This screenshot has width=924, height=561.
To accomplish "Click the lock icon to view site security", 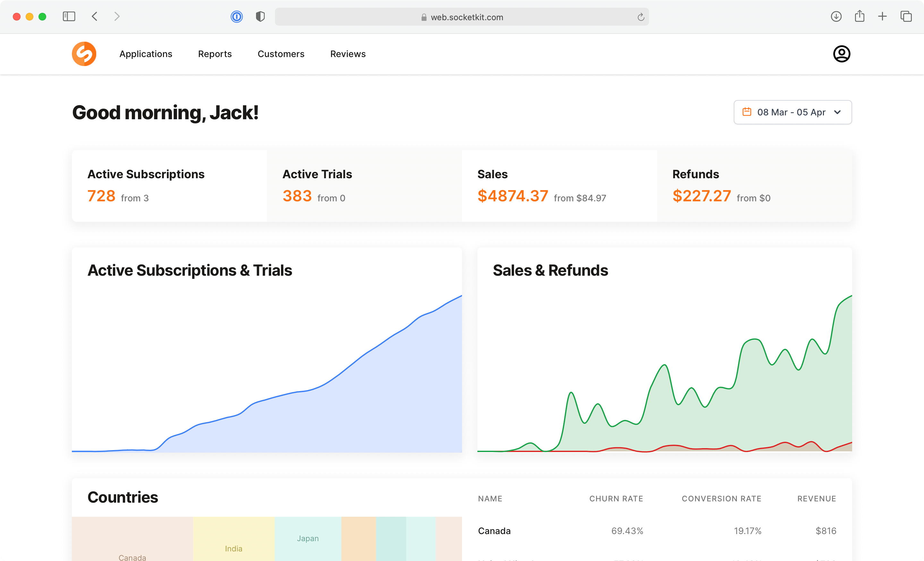I will click(424, 17).
